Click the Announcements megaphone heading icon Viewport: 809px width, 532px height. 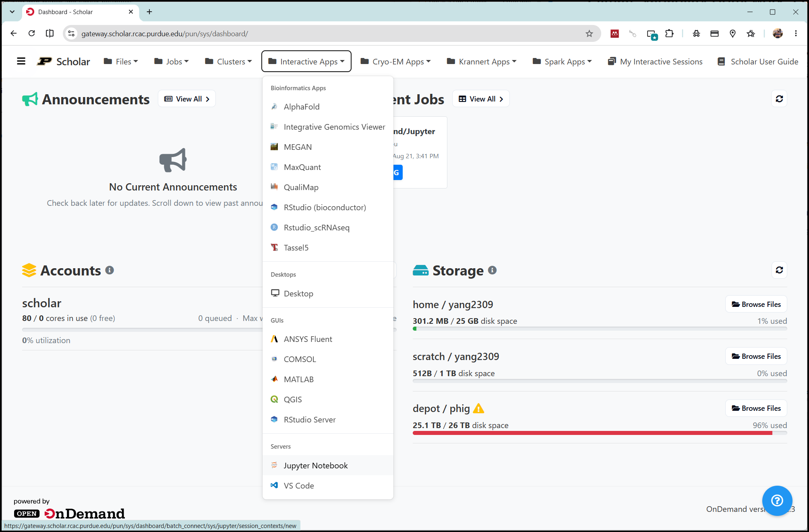[30, 99]
